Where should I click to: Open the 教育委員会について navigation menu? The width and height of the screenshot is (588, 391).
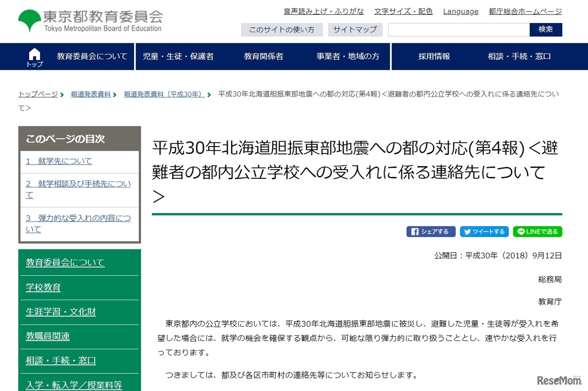(91, 56)
